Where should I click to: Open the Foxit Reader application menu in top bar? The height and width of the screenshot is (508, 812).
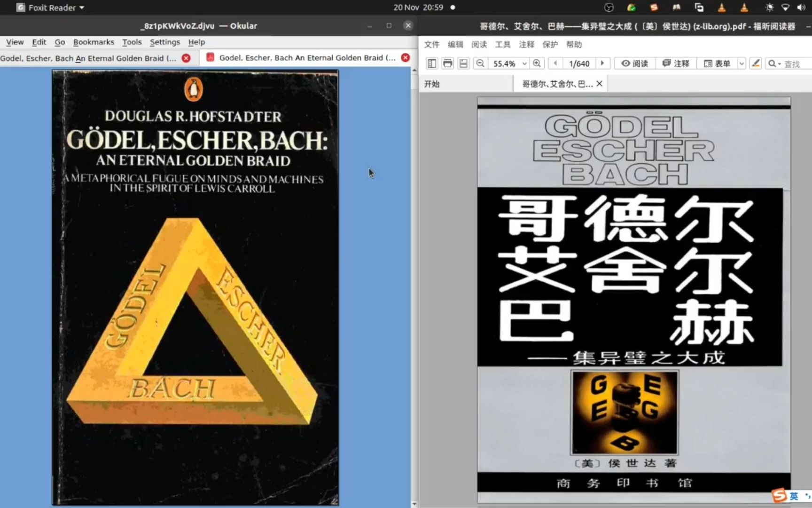click(50, 8)
